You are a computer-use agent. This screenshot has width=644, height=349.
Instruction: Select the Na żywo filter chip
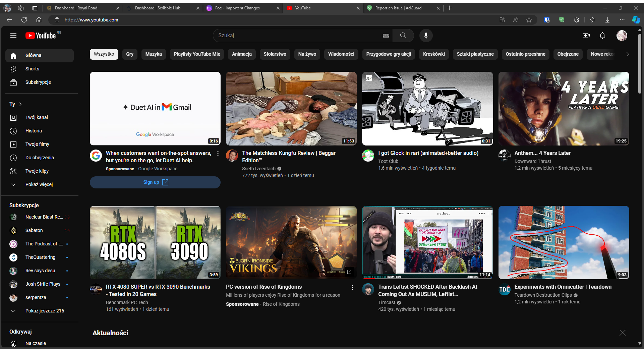point(307,54)
